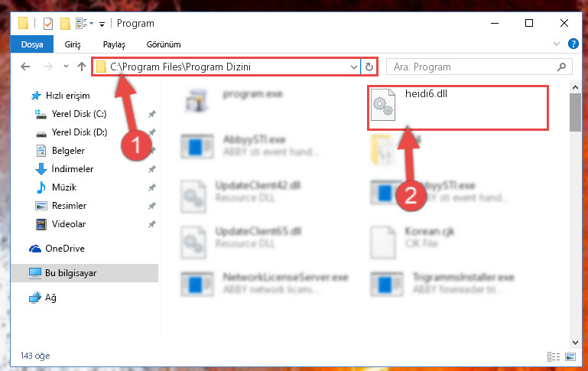Viewport: 588px width, 371px height.
Task: Unpin Belgeler using its pin icon
Action: (x=151, y=151)
